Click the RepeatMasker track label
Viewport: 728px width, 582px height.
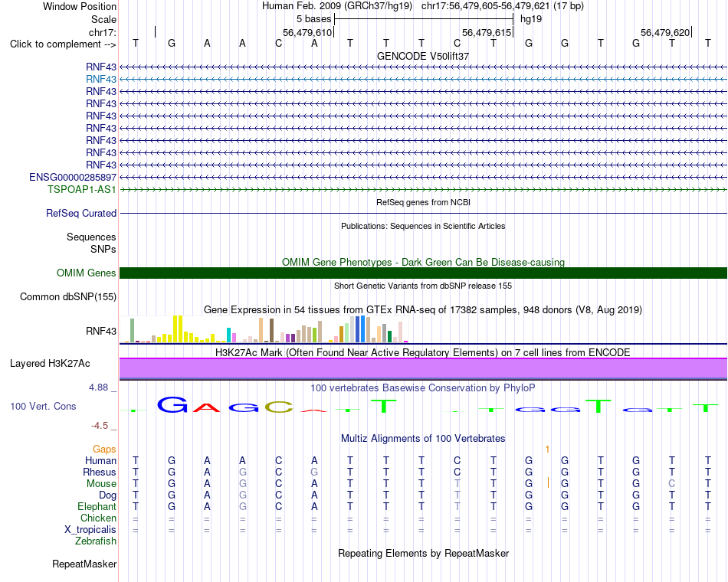[x=84, y=564]
